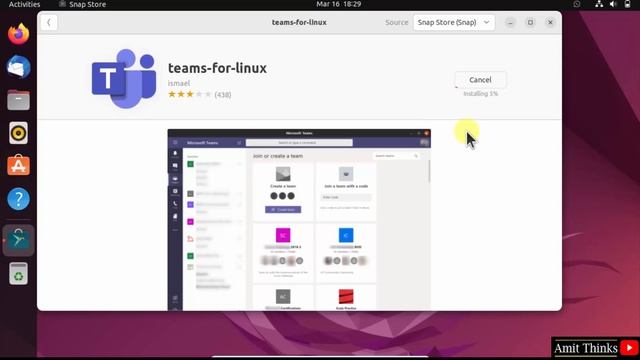Image resolution: width=640 pixels, height=360 pixels.
Task: Open the network status icon in the top bar
Action: (599, 4)
